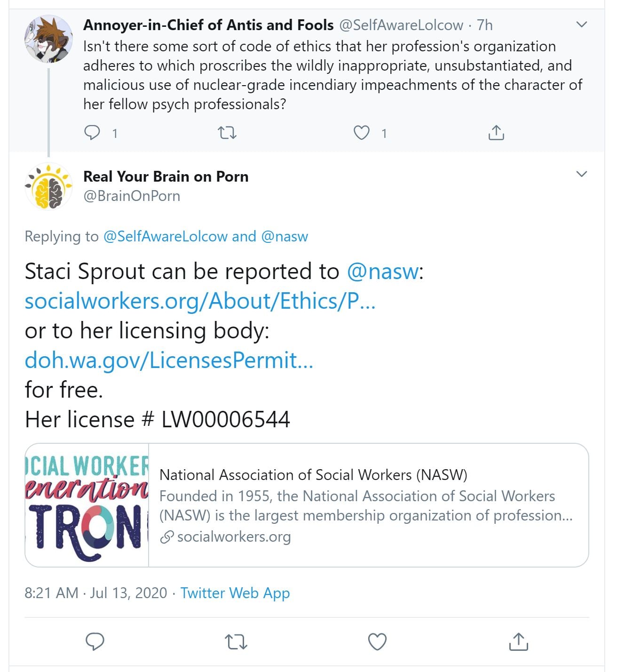Retweet the Annoyer-in-Chief tweet
The height and width of the screenshot is (672, 617).
coord(228,133)
